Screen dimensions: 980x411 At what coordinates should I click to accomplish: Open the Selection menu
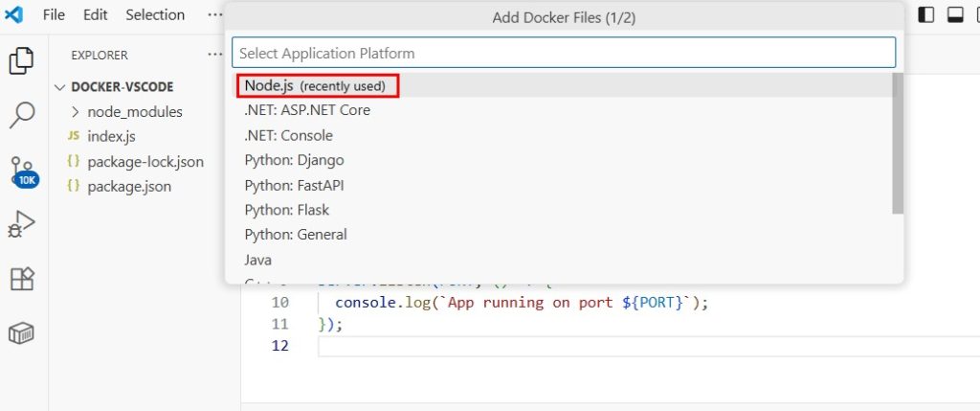(x=155, y=15)
